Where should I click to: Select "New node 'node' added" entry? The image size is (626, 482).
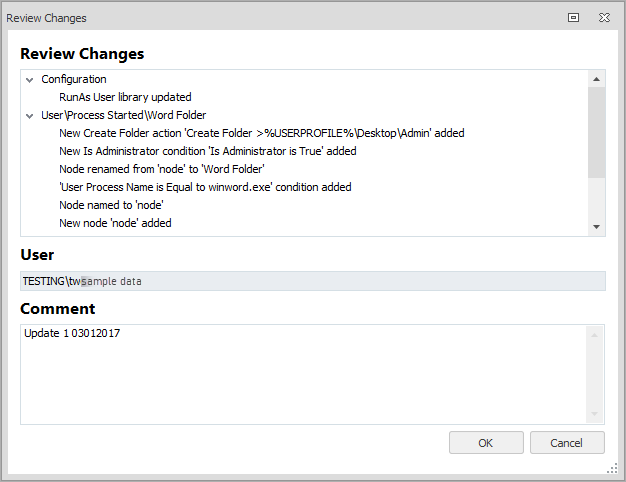click(115, 223)
